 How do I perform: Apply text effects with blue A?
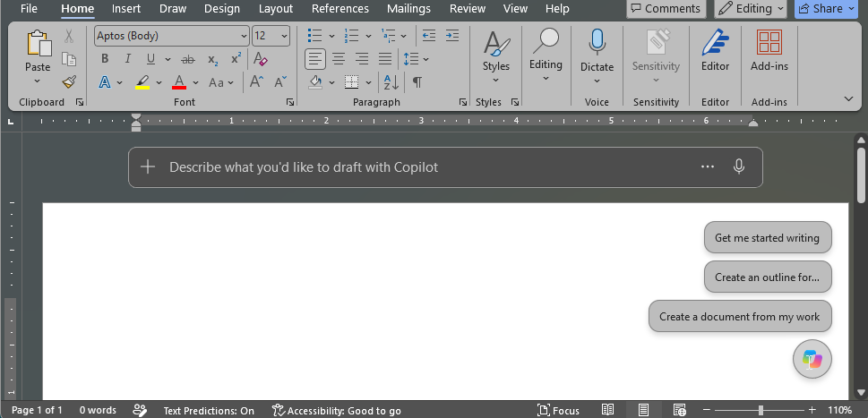click(105, 82)
